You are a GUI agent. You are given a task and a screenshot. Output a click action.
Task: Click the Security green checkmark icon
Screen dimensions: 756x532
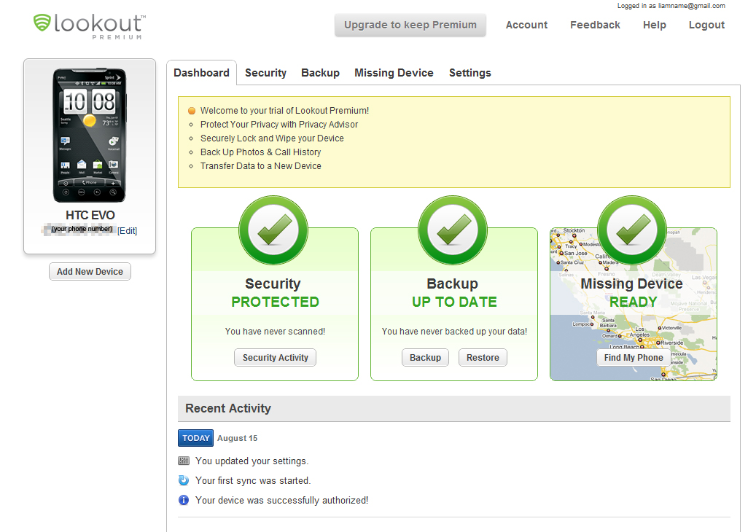pyautogui.click(x=273, y=230)
